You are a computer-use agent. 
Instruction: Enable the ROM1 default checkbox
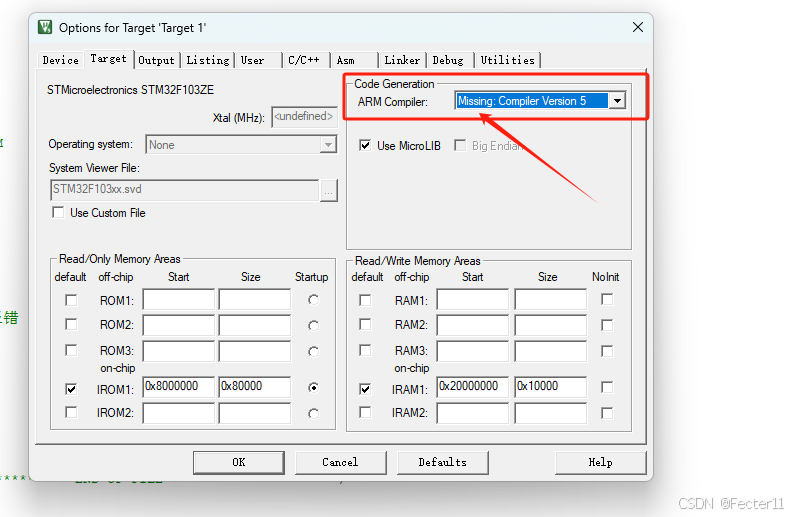[71, 300]
